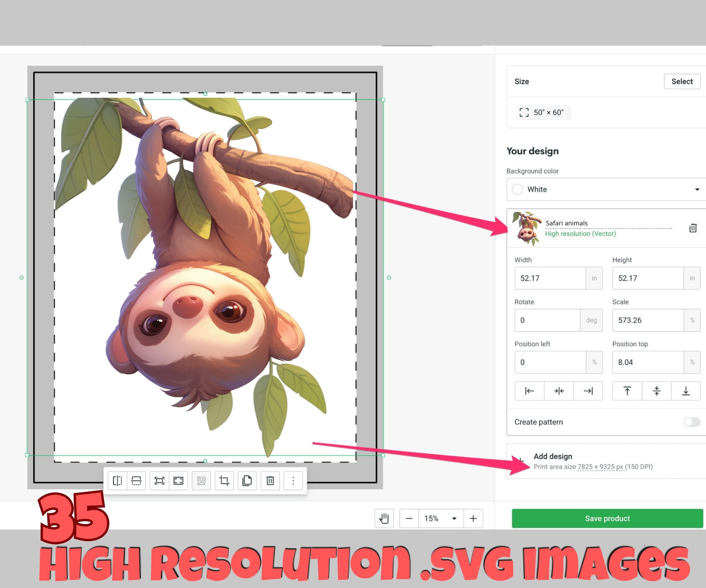Click the 50" × 60" size icon

click(x=524, y=112)
